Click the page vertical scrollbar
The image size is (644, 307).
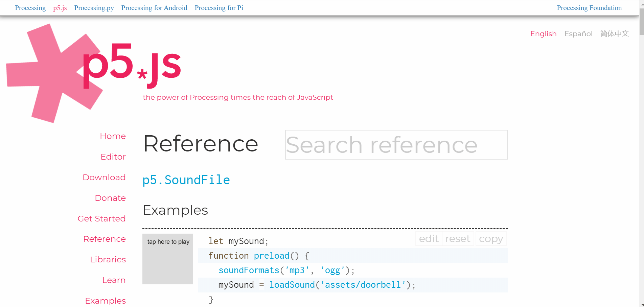[641, 22]
